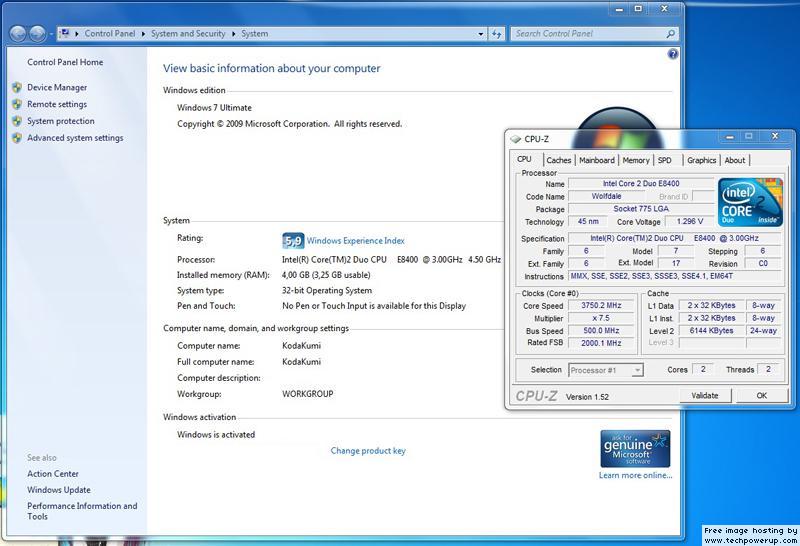Image resolution: width=800 pixels, height=546 pixels.
Task: Click the genuine Microsoft software badge
Action: tap(635, 449)
